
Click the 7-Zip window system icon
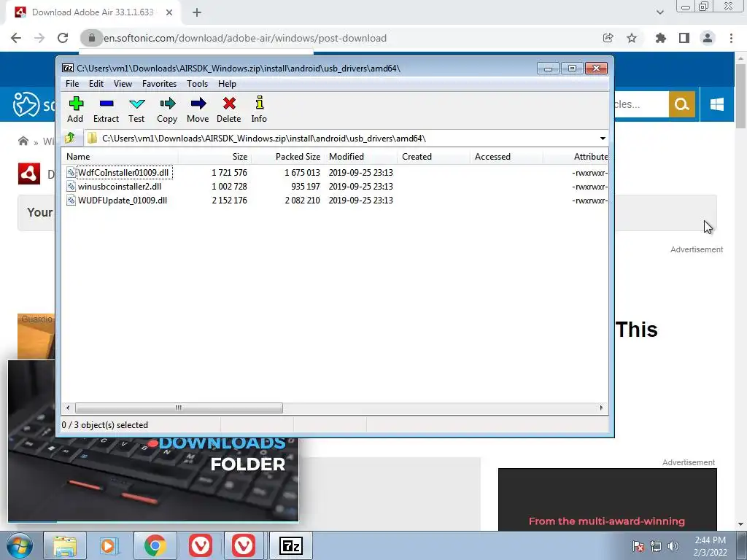68,68
